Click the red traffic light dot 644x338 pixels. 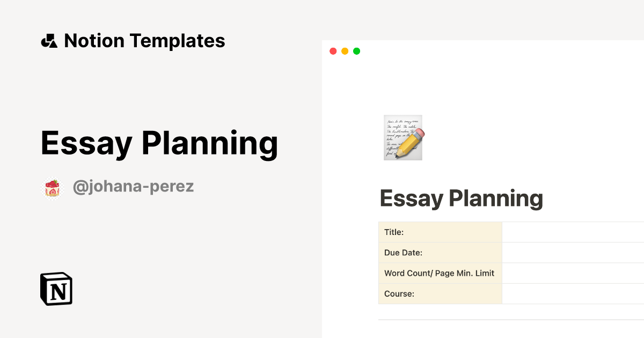pyautogui.click(x=333, y=50)
